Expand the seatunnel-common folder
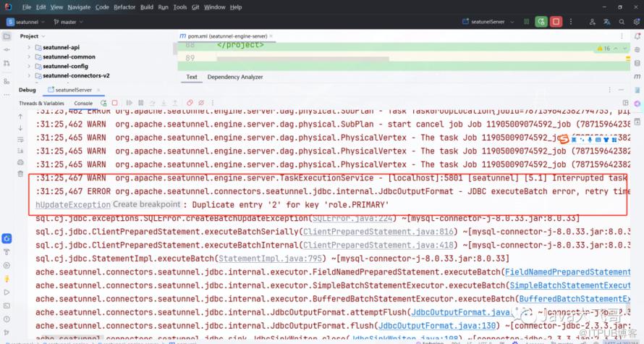The image size is (644, 344). [x=29, y=56]
